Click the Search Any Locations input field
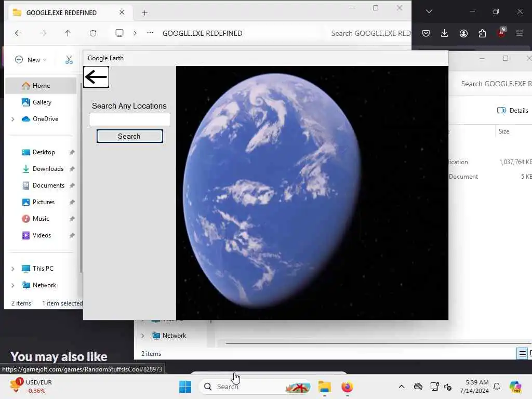Image resolution: width=532 pixels, height=399 pixels. point(129,119)
